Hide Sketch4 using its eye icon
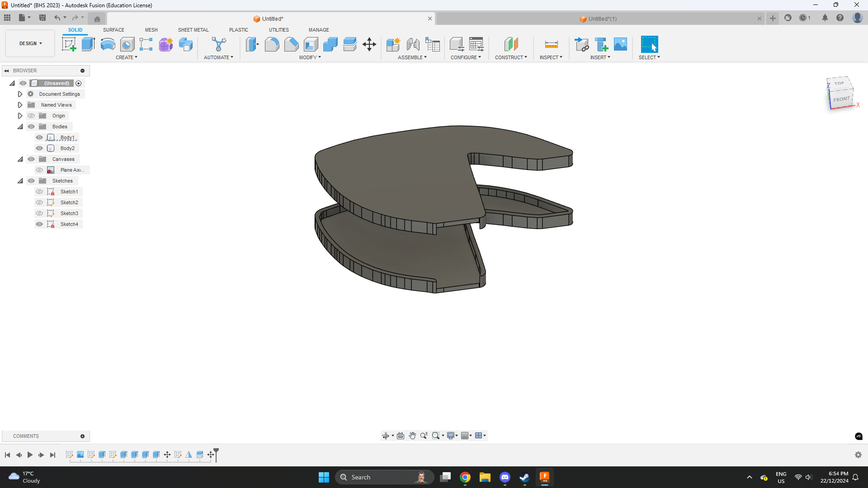Screen dimensions: 868x488 (x=39, y=224)
